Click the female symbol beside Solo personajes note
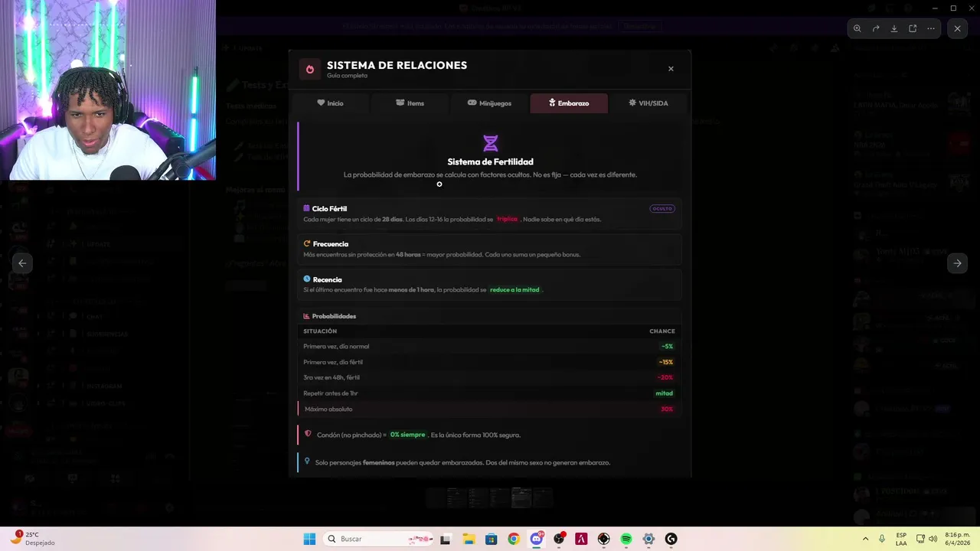Image resolution: width=980 pixels, height=551 pixels. tap(307, 461)
